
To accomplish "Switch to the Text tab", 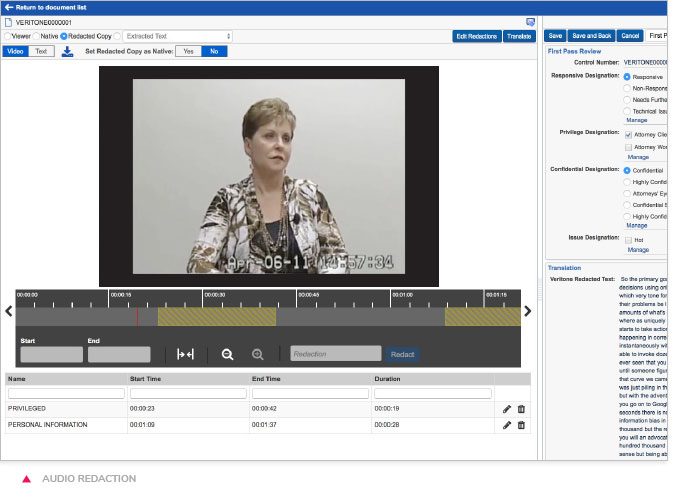I will 41,51.
